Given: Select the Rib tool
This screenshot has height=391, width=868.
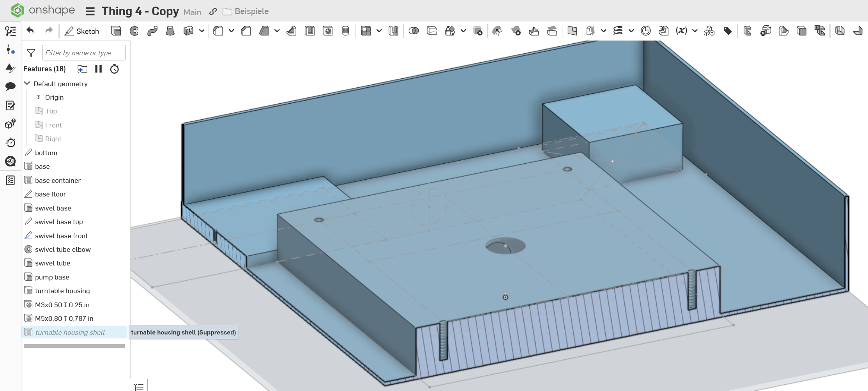Looking at the screenshot, I should coord(291,31).
